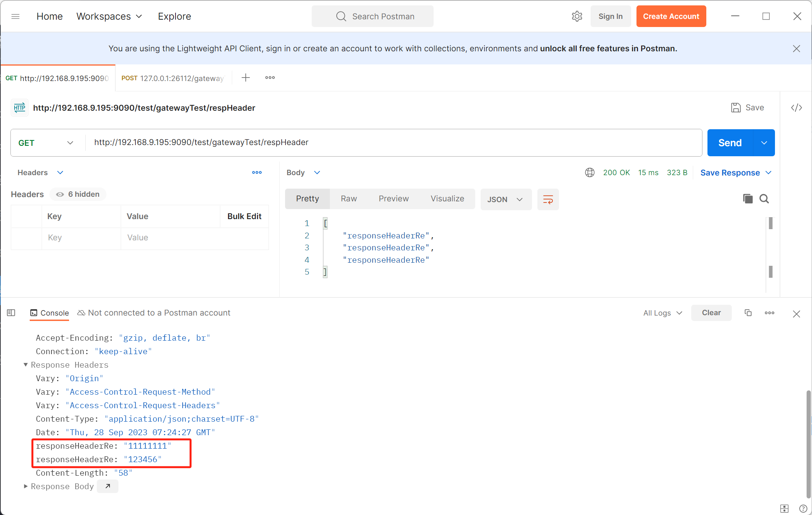Click the header Key input field
The width and height of the screenshot is (812, 515).
point(81,237)
